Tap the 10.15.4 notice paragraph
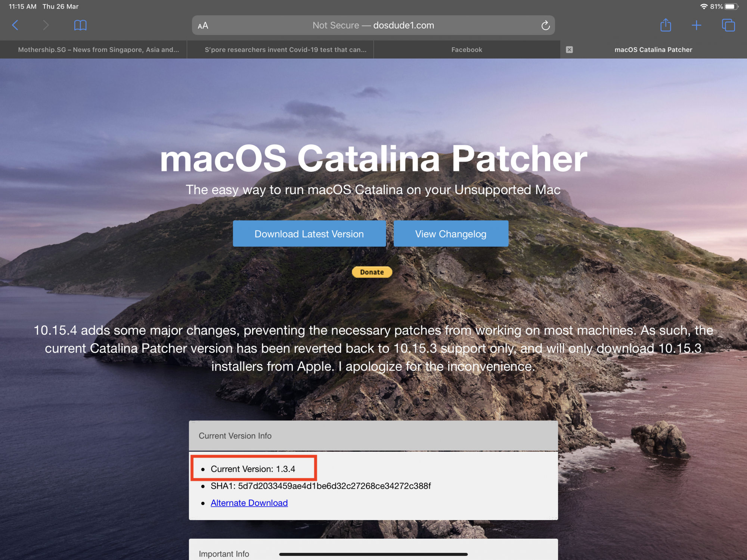The image size is (747, 560). point(373,348)
